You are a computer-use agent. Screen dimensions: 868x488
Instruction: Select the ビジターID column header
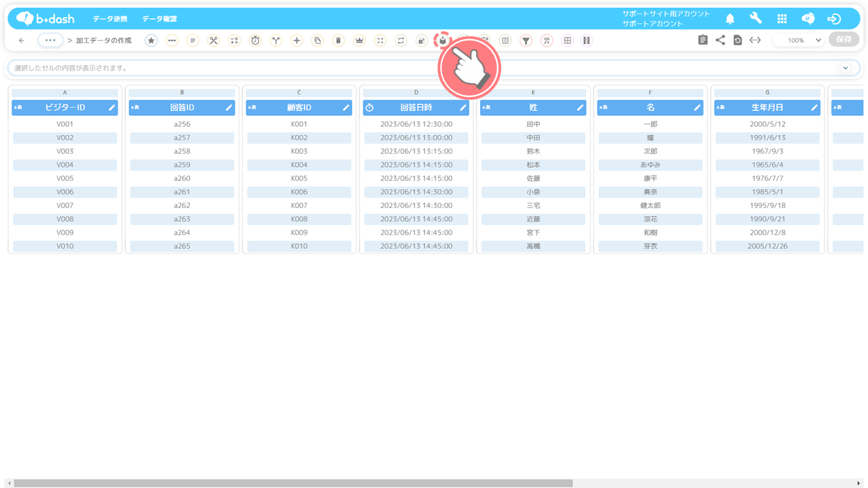[65, 108]
